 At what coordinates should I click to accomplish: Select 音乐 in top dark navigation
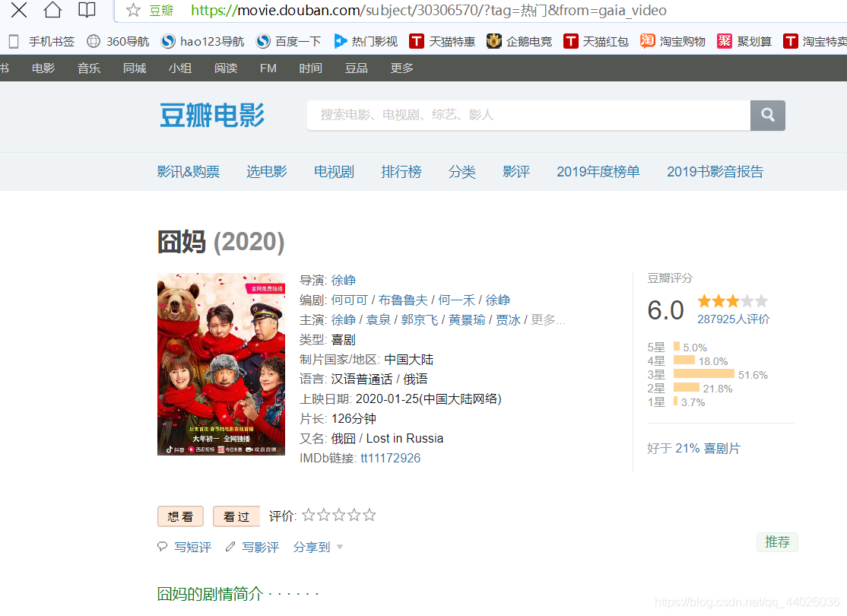tap(89, 68)
